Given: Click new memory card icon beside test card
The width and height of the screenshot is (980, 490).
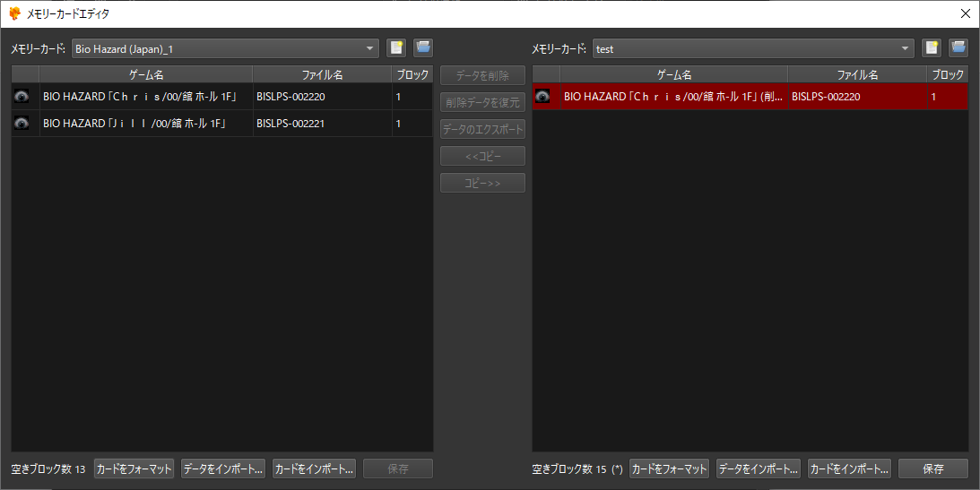Looking at the screenshot, I should point(932,48).
